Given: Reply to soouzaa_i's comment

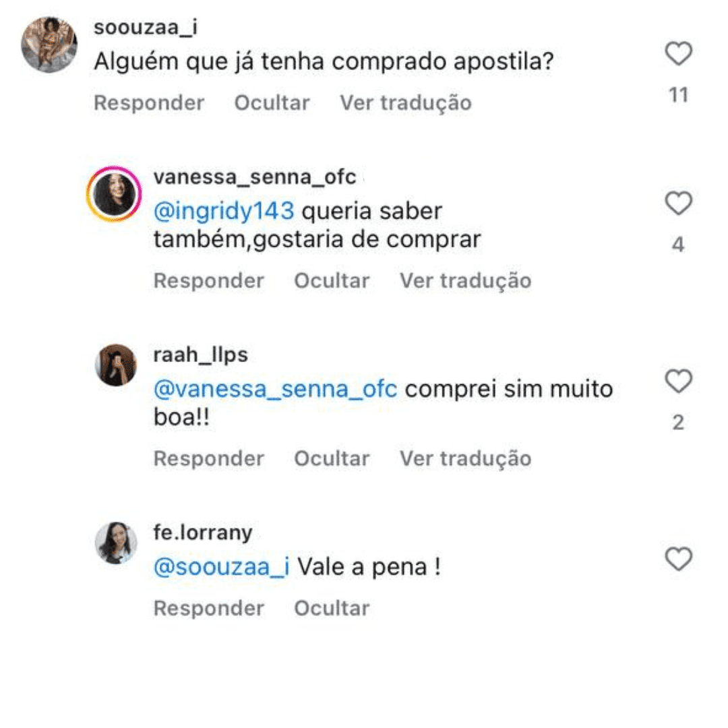Looking at the screenshot, I should pos(148,103).
